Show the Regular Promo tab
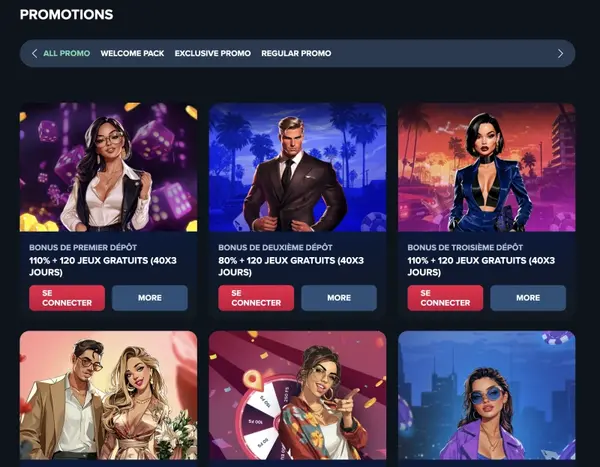Viewport: 600px width, 467px height. click(x=296, y=53)
